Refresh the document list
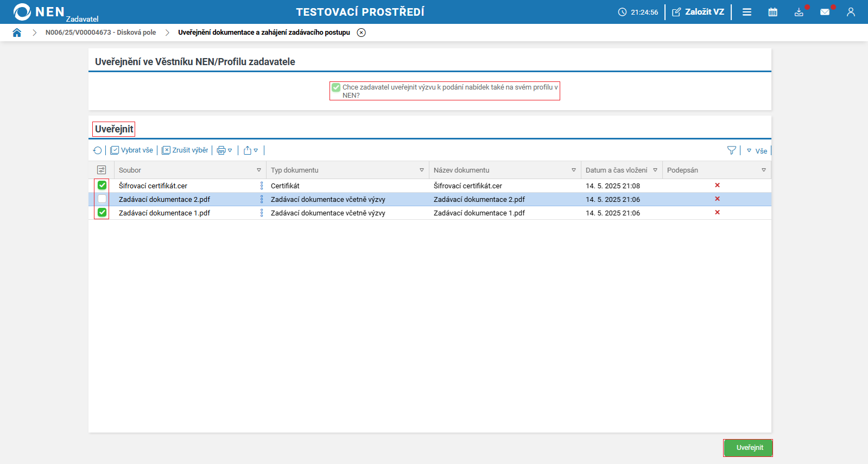Screen dimensions: 868x464 point(98,150)
